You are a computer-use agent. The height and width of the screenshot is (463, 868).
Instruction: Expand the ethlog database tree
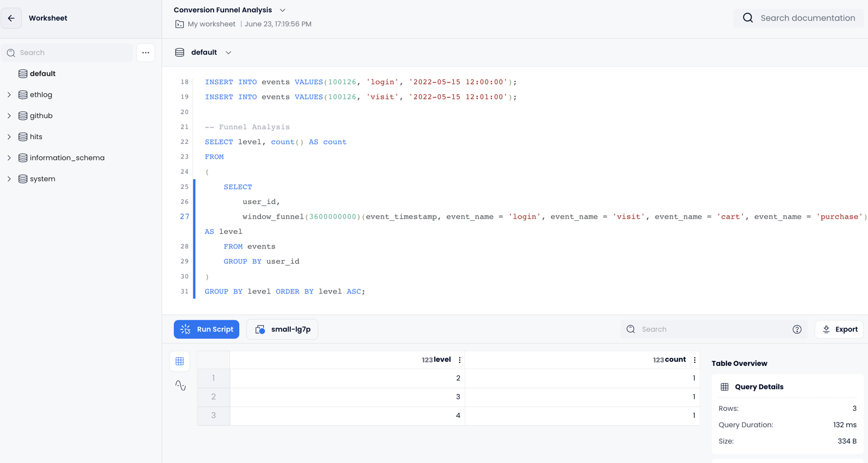tap(9, 95)
